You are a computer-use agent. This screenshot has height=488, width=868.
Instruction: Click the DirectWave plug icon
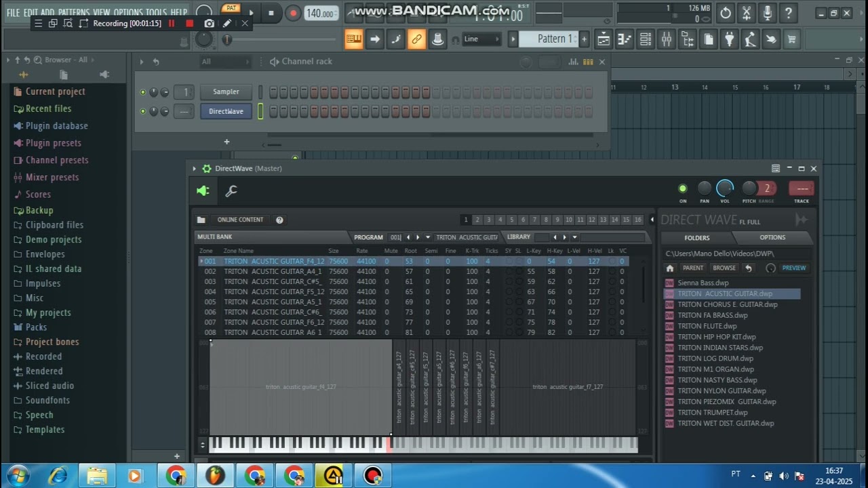click(203, 191)
